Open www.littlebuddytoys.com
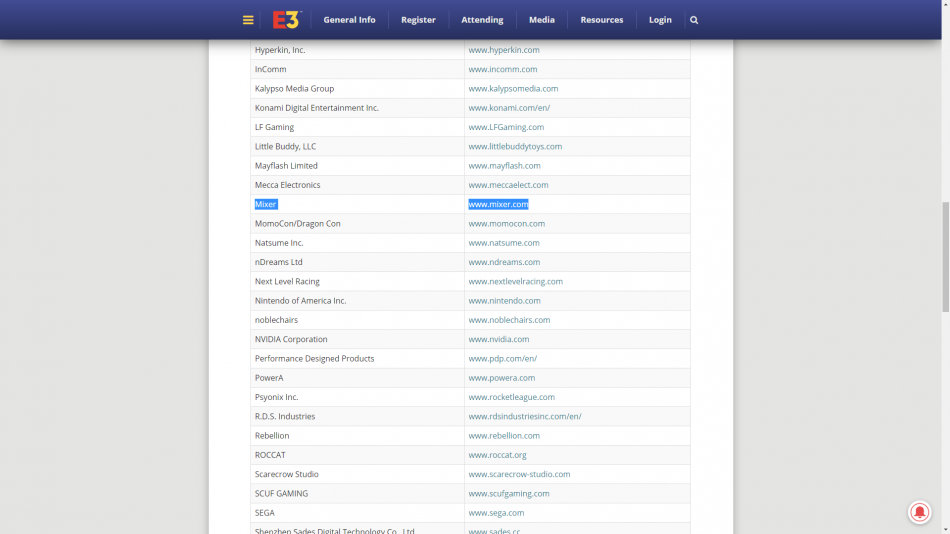Screen dimensions: 950x534 (515, 147)
